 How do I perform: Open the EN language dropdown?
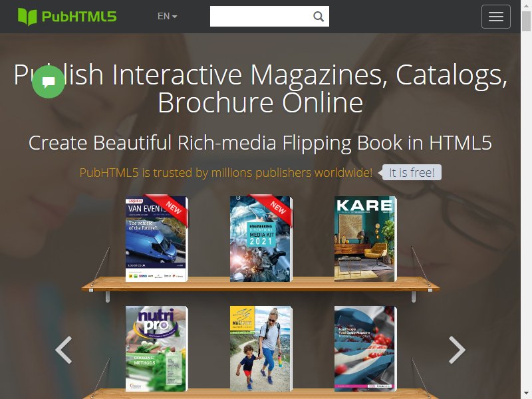coord(168,16)
